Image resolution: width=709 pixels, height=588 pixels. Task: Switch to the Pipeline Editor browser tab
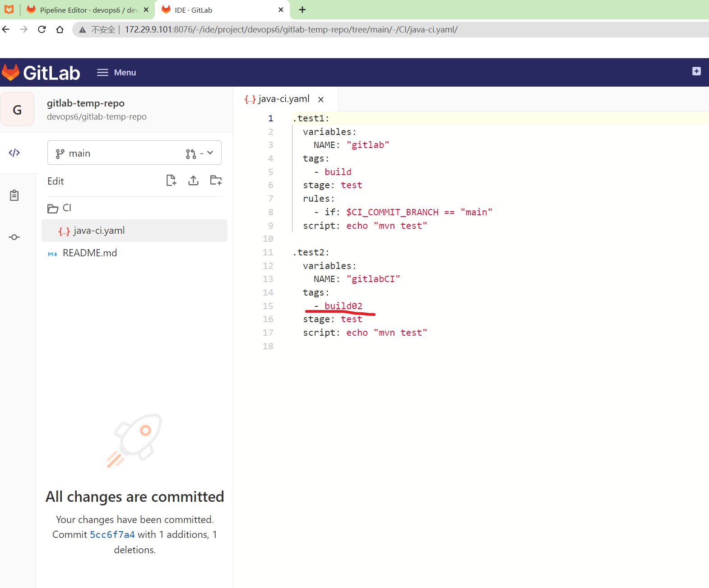[88, 10]
